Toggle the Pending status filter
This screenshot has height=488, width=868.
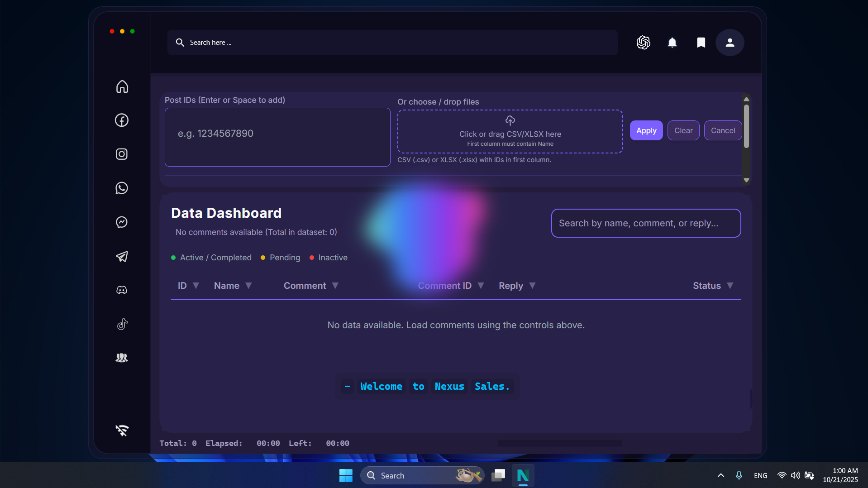point(280,257)
